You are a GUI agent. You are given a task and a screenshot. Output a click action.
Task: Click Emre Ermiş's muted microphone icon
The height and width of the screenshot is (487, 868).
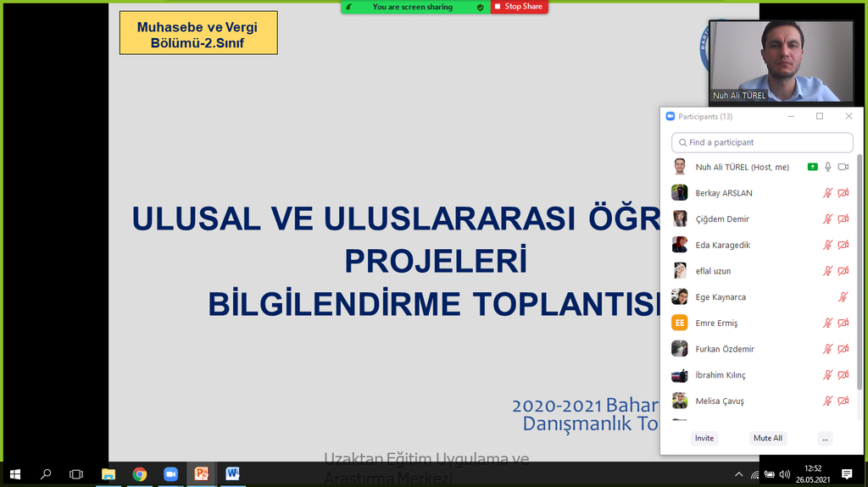coord(827,323)
